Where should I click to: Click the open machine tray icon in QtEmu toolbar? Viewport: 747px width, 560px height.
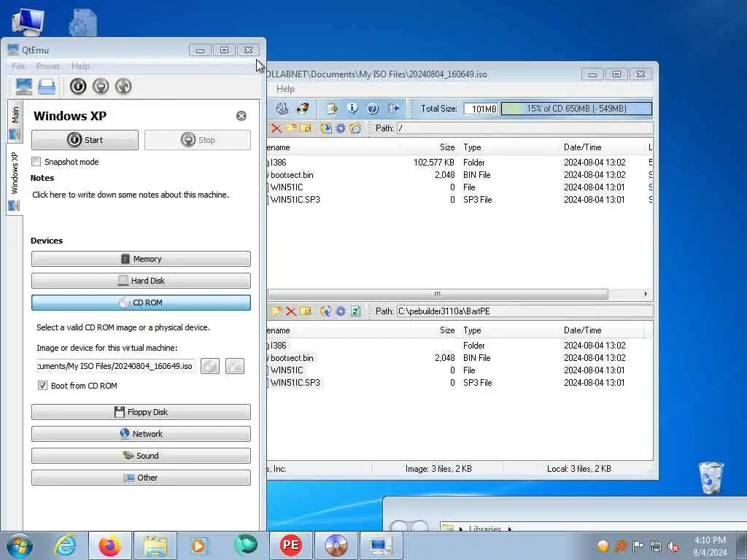(x=47, y=87)
